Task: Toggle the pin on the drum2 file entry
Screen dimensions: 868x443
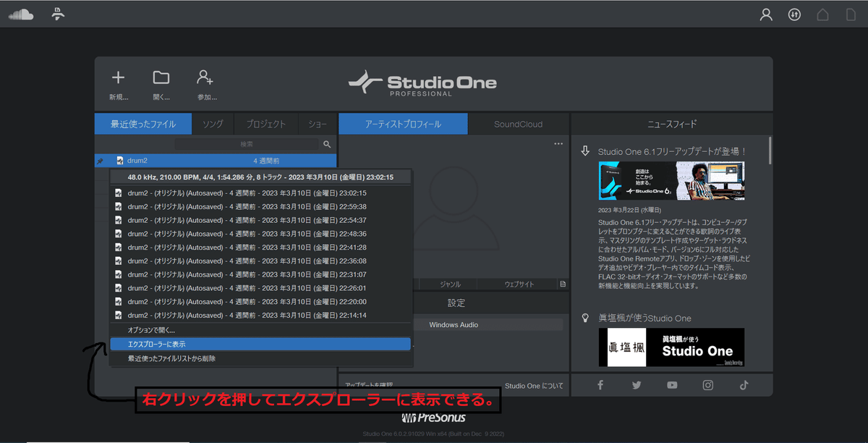Action: (101, 159)
